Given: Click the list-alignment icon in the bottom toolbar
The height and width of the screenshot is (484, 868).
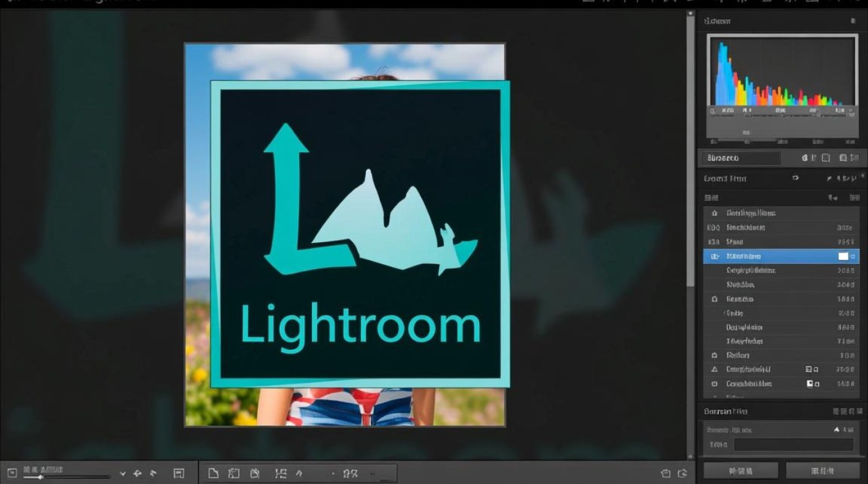Looking at the screenshot, I should (x=280, y=474).
